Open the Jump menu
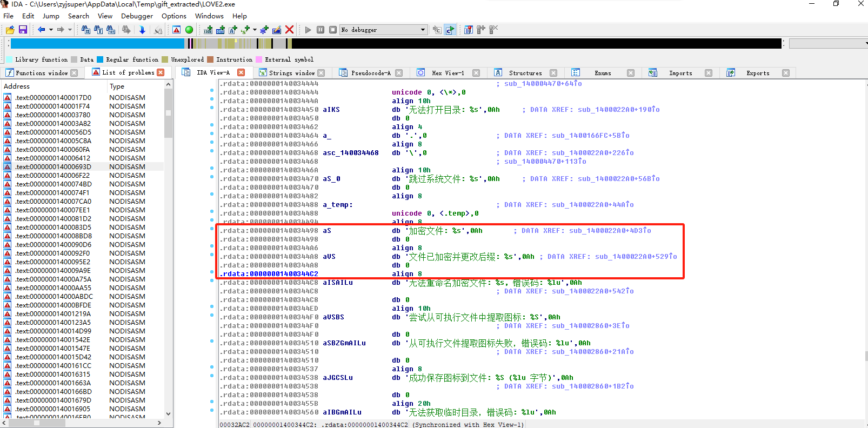This screenshot has width=868, height=428. (51, 16)
